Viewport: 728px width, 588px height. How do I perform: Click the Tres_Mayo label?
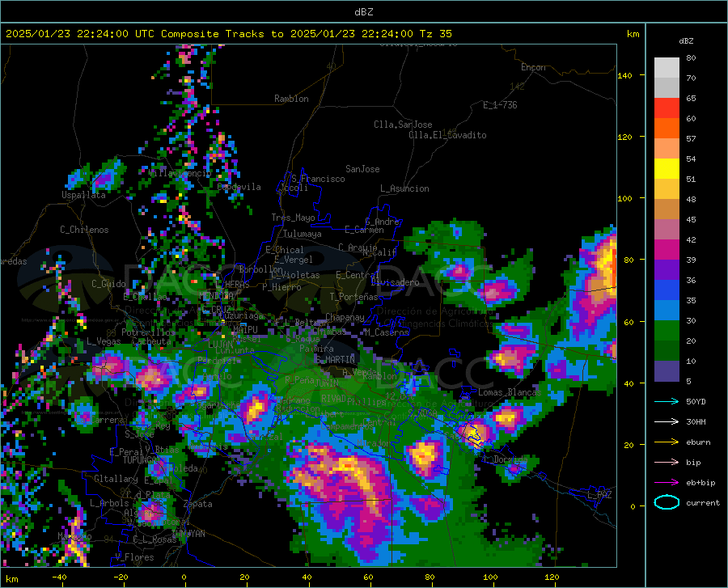coord(293,218)
